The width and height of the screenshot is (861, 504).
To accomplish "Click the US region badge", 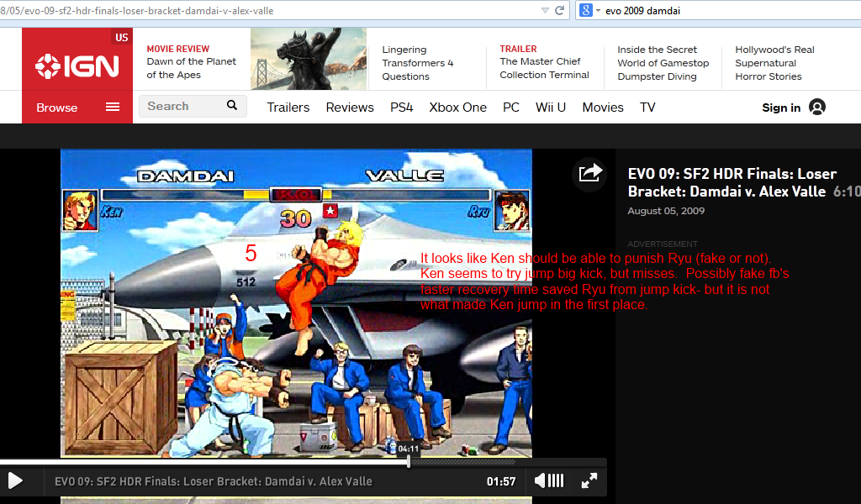I will click(121, 37).
